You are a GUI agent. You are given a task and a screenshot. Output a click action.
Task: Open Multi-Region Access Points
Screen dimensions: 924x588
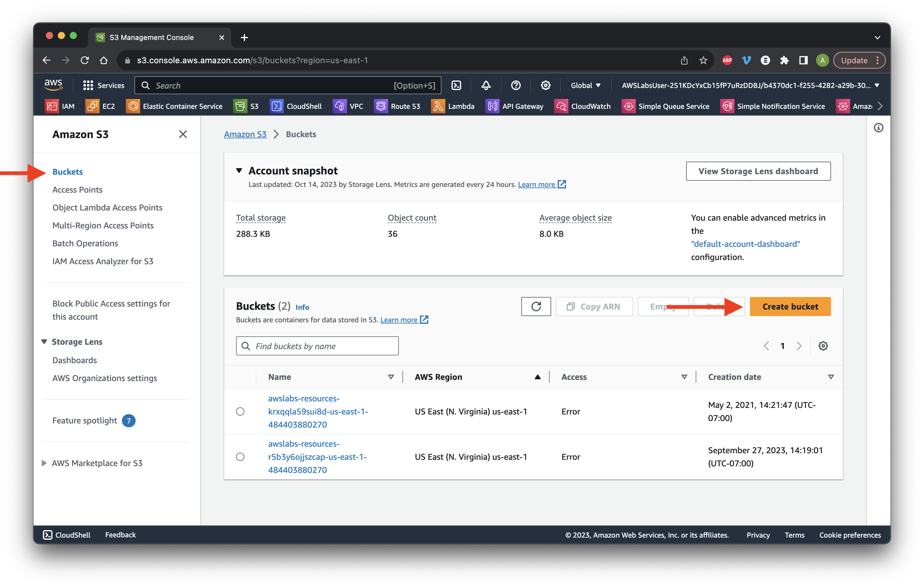(103, 225)
